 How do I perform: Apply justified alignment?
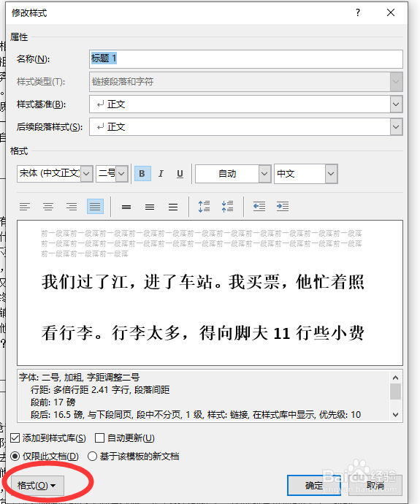(x=95, y=207)
